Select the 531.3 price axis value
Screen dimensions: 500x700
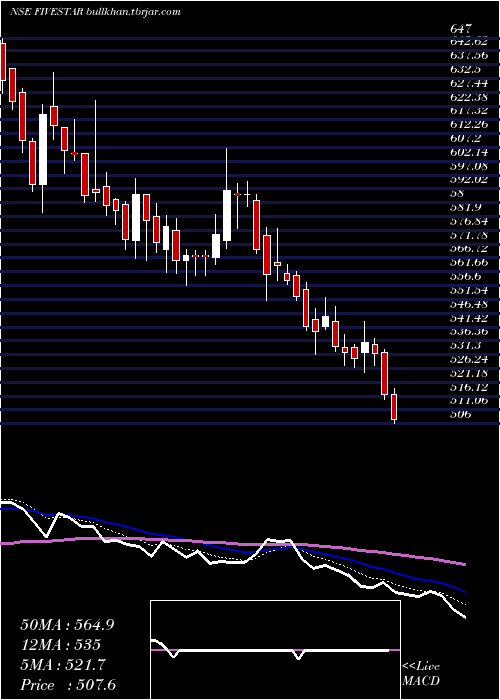[465, 346]
